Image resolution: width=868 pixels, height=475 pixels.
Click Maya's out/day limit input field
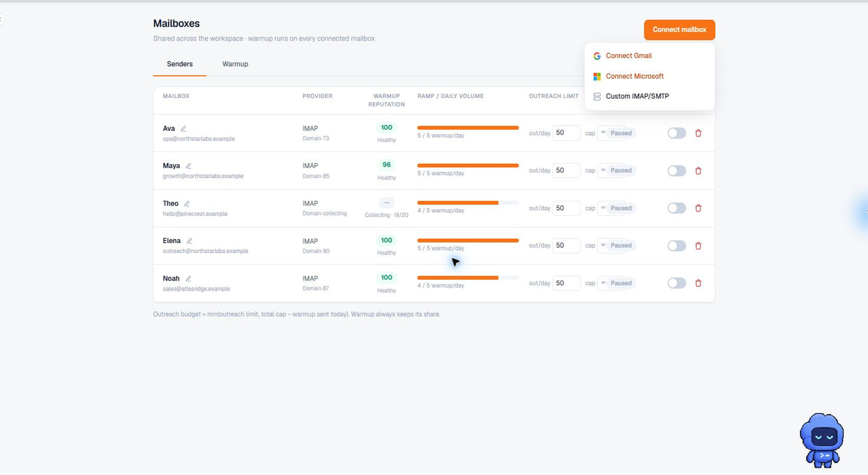tap(566, 170)
